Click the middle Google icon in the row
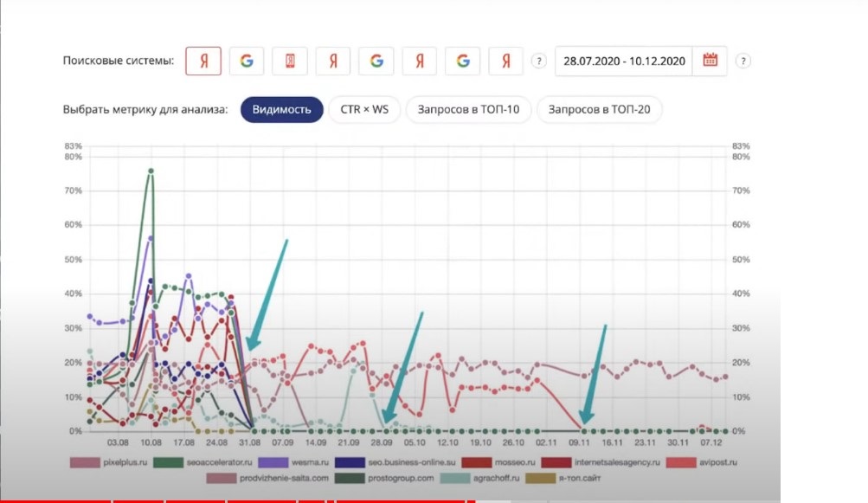868x503 pixels. 376,61
